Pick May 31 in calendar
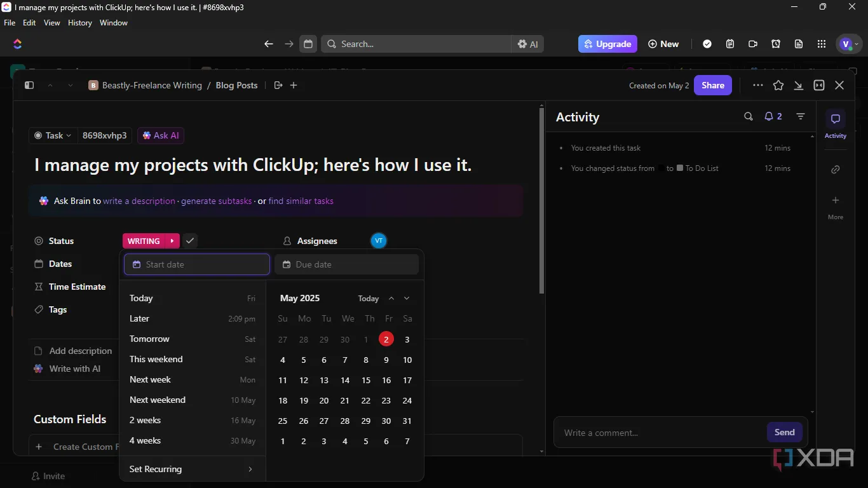Screen dimensions: 868x488 click(x=407, y=421)
